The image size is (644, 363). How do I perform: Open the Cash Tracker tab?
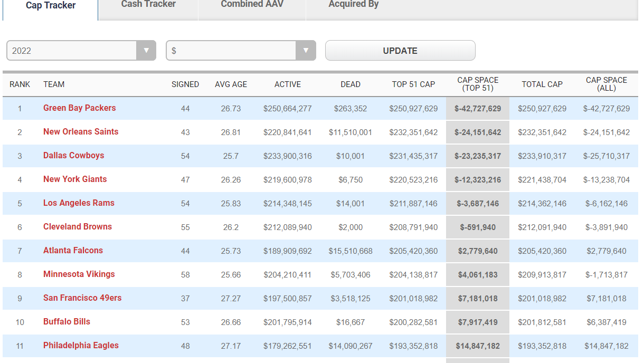tap(148, 4)
